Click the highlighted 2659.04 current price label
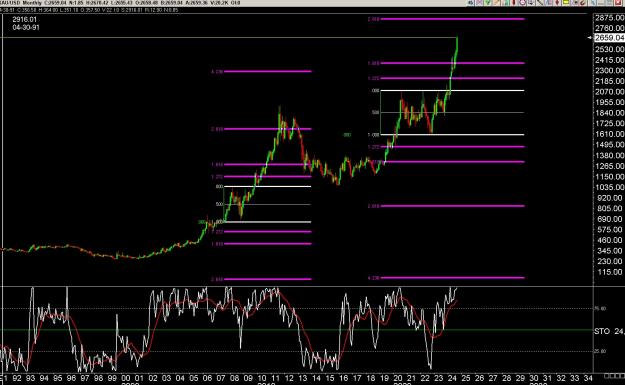This screenshot has width=625, height=385. pyautogui.click(x=609, y=38)
